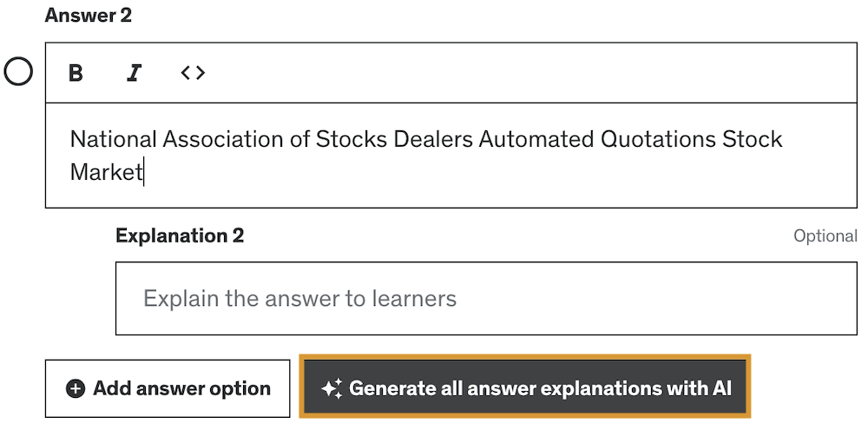Toggle bold formatting for Answer 2
868x437 pixels.
[76, 73]
